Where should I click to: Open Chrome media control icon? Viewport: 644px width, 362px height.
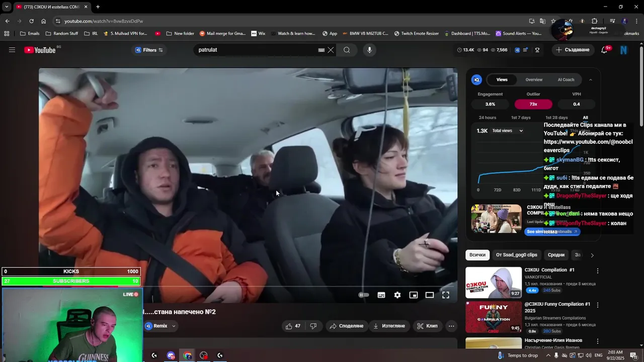[612, 21]
